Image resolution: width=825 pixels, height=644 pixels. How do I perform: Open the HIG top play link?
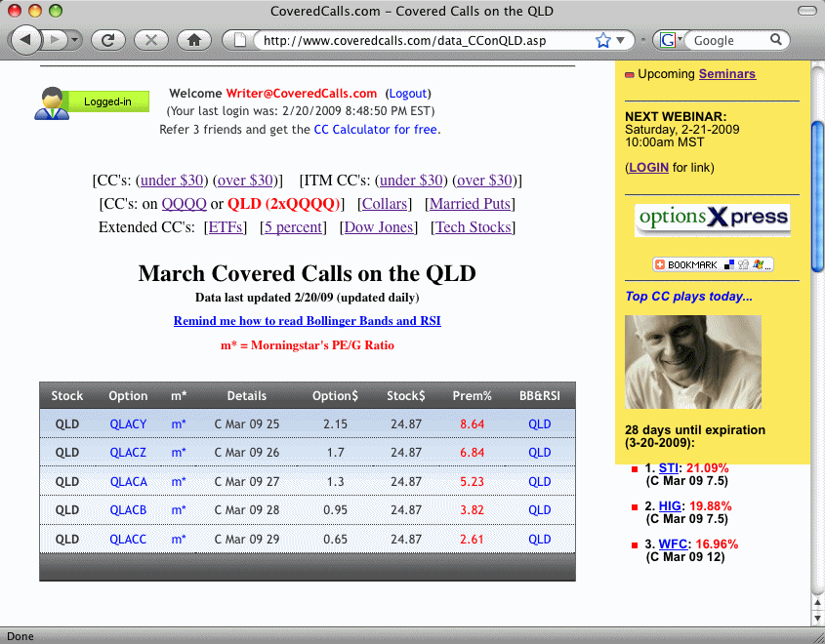point(670,506)
